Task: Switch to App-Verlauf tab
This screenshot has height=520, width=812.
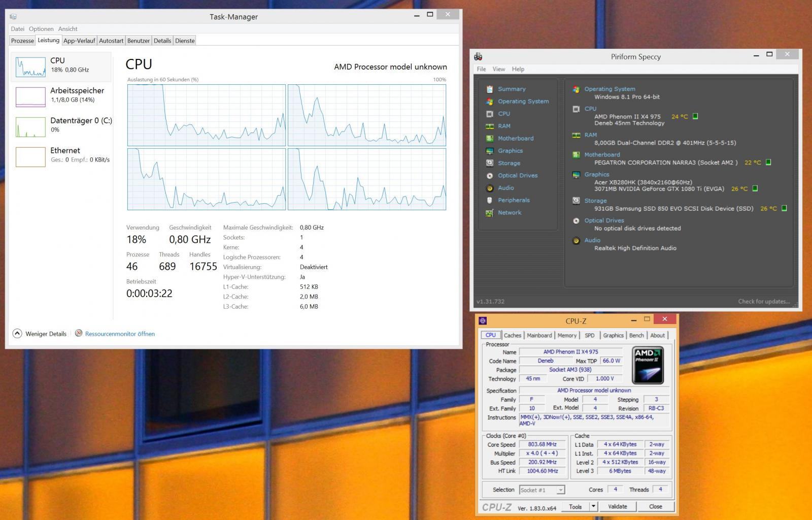Action: tap(79, 41)
